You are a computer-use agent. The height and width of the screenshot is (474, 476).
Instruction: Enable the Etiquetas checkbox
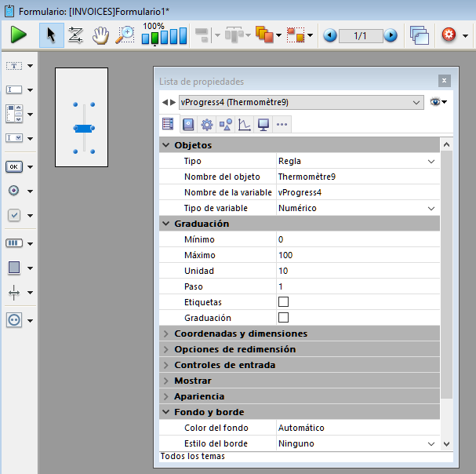pos(283,302)
